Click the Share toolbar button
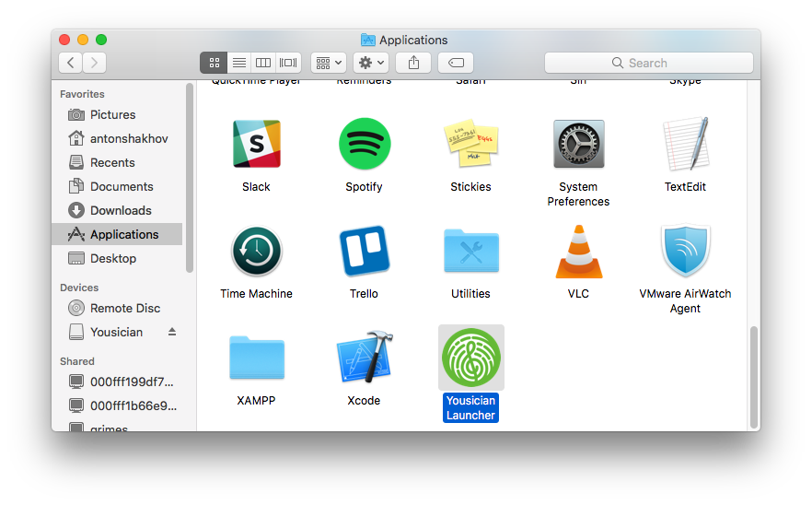 (x=413, y=63)
